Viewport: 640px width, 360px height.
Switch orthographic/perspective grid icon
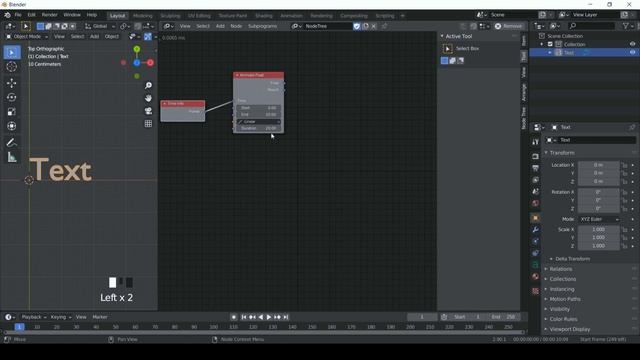click(148, 123)
